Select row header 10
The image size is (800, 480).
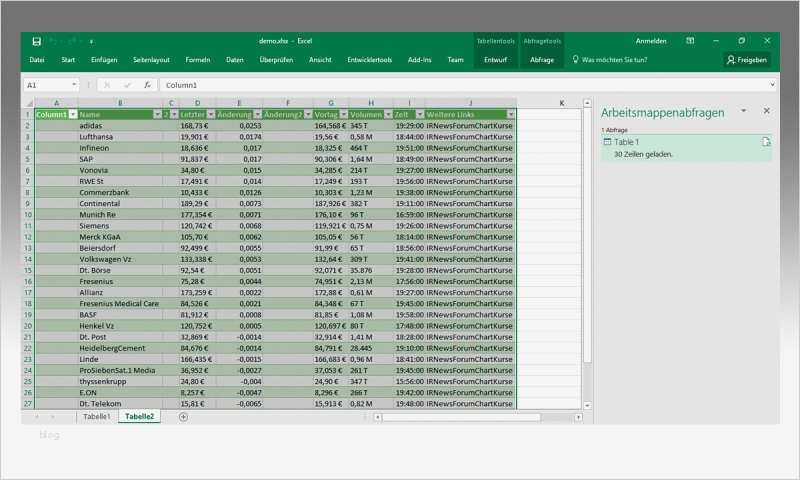pos(28,215)
